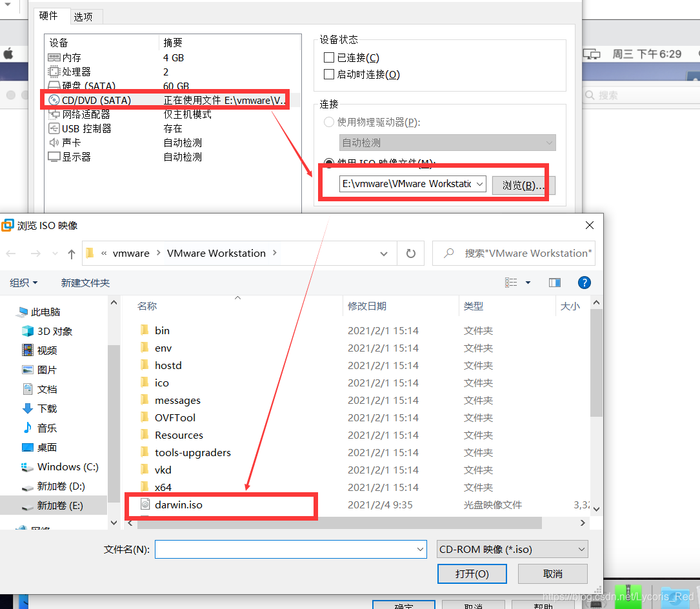700x609 pixels.
Task: Open the 视频 (Videos) library
Action: [x=40, y=350]
